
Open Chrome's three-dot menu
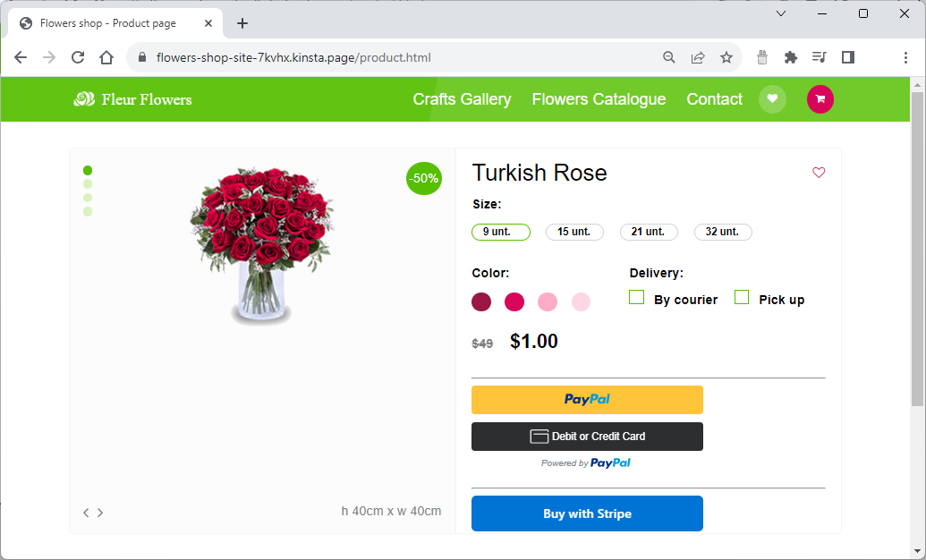905,56
